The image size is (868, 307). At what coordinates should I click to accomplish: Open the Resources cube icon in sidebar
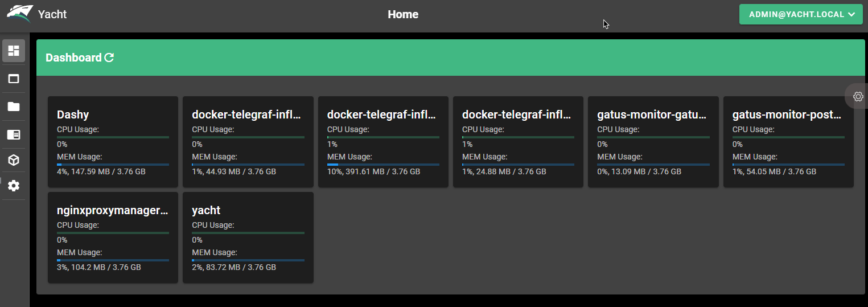click(14, 161)
